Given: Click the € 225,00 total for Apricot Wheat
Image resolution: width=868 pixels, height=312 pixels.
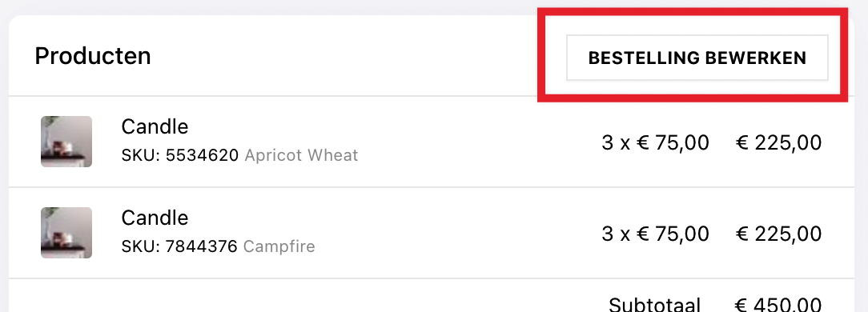Looking at the screenshot, I should (x=778, y=142).
